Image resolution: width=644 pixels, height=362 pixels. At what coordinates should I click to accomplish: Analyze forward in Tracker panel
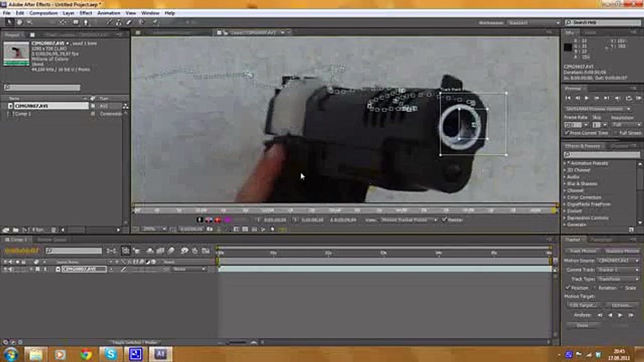[x=620, y=315]
